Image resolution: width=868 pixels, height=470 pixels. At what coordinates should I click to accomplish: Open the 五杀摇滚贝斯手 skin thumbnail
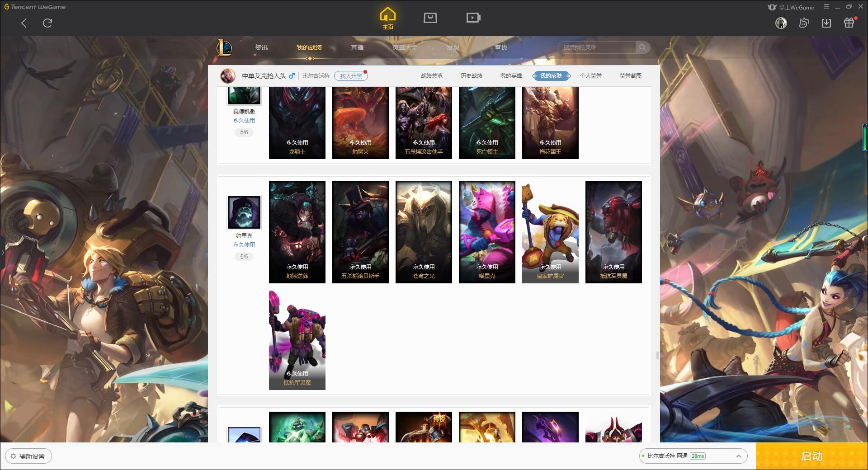tap(360, 232)
